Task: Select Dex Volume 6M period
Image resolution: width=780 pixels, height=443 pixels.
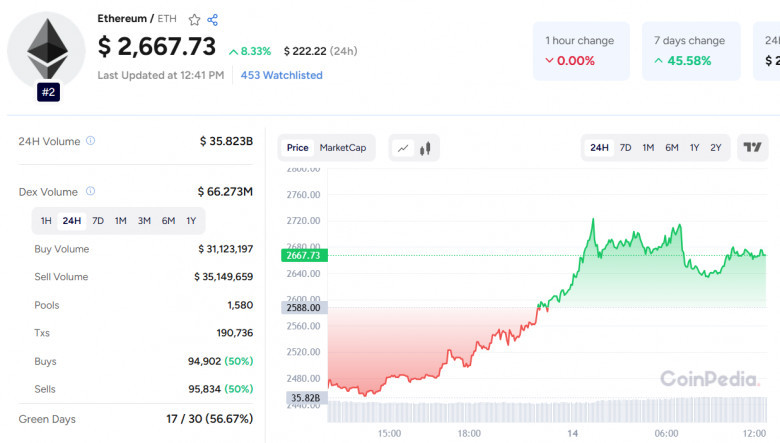Action: coord(168,221)
